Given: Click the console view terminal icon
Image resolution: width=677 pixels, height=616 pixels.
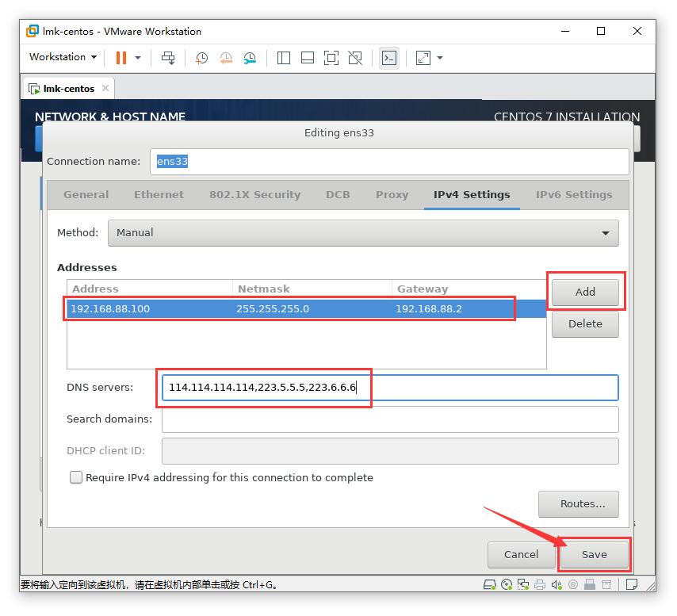Looking at the screenshot, I should [x=389, y=58].
